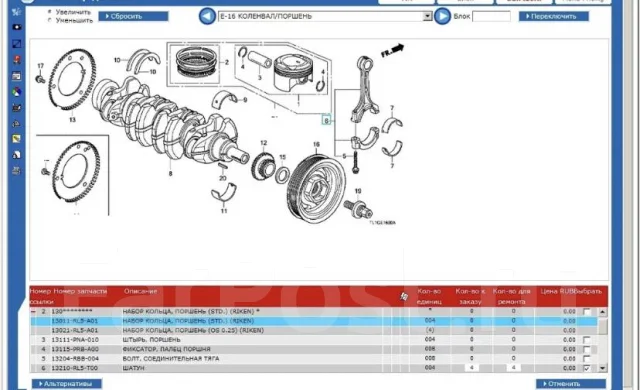
Task: Click callout 13 under the ring gear
Action: tap(72, 120)
